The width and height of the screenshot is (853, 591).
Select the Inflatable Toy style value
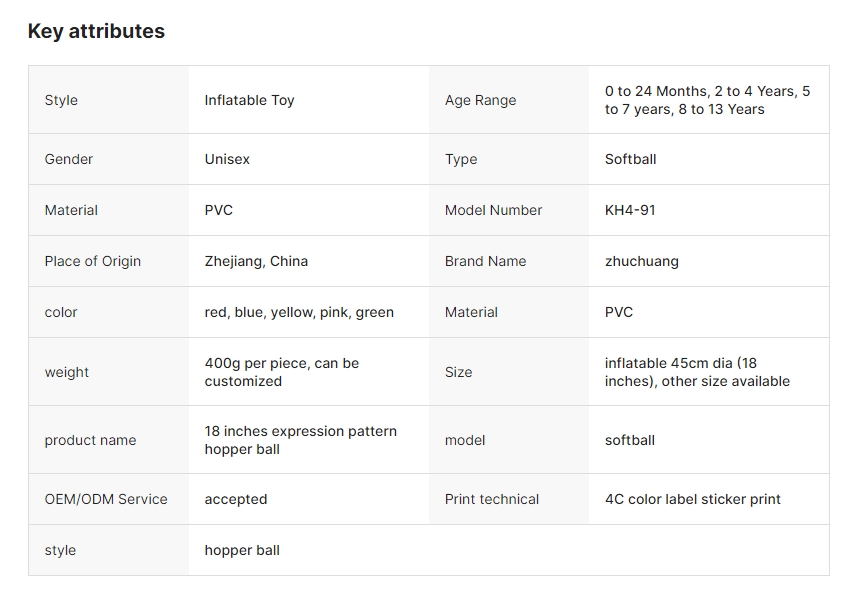pyautogui.click(x=249, y=100)
